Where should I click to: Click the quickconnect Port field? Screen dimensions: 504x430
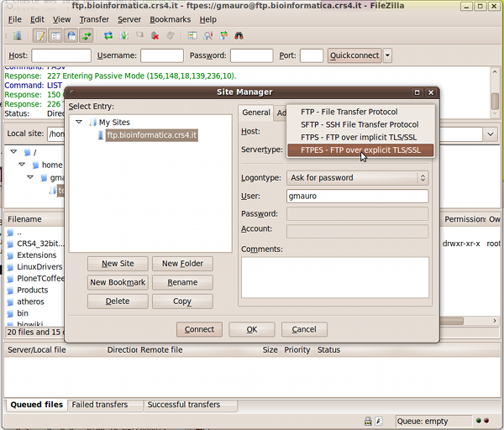(x=312, y=55)
